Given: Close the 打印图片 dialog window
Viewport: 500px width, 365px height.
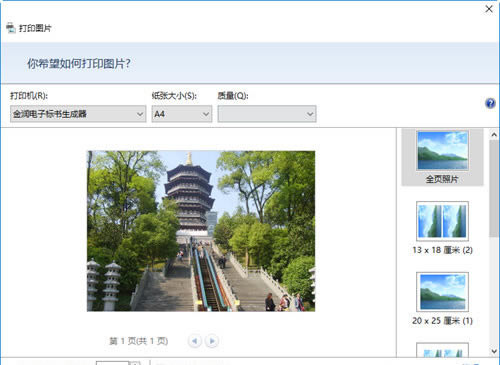Looking at the screenshot, I should click(x=489, y=9).
